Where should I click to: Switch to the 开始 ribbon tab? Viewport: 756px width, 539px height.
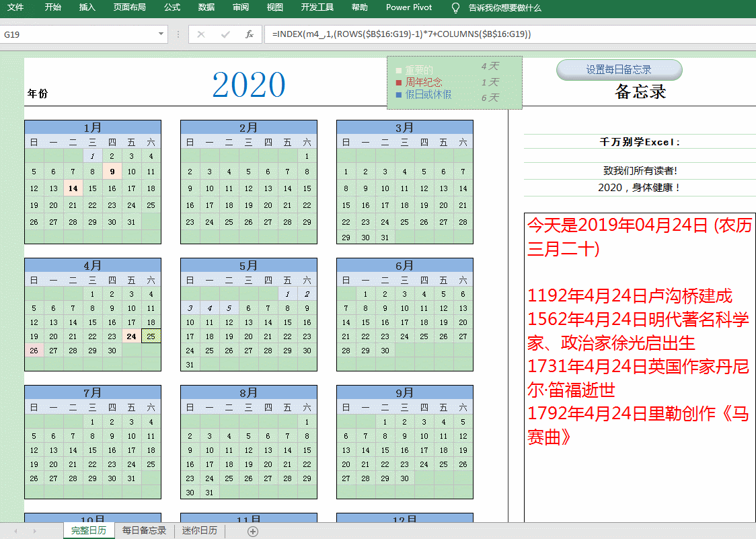(52, 7)
